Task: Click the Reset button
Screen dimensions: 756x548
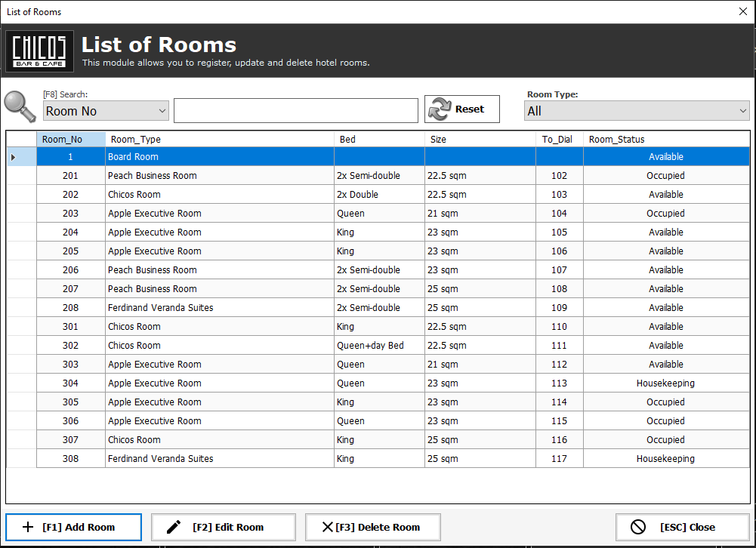Action: pos(462,109)
